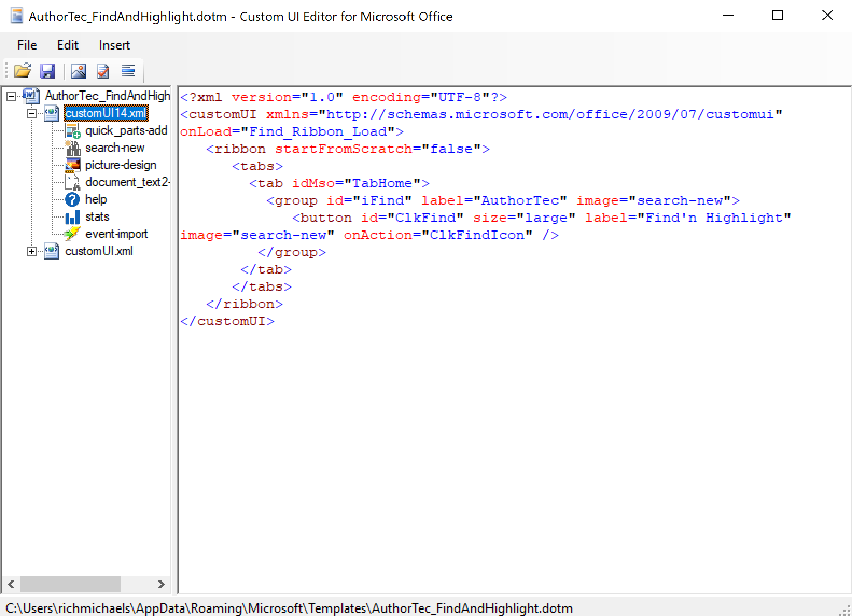852x616 pixels.
Task: Select the picture-design image item
Action: coord(121,165)
